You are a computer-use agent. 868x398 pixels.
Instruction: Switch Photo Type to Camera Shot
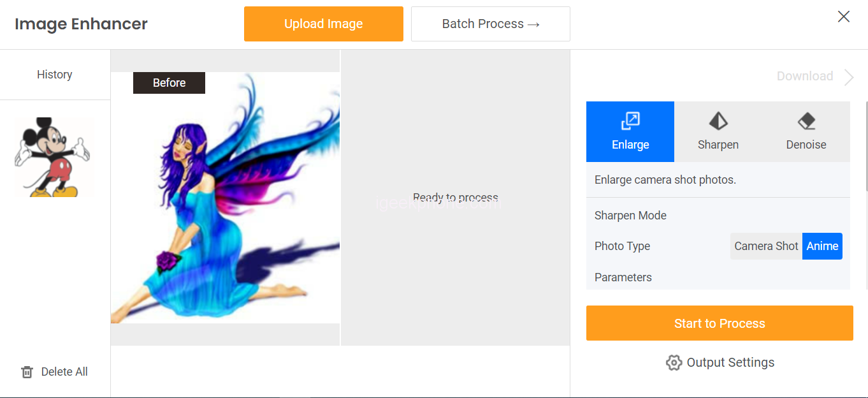(766, 246)
